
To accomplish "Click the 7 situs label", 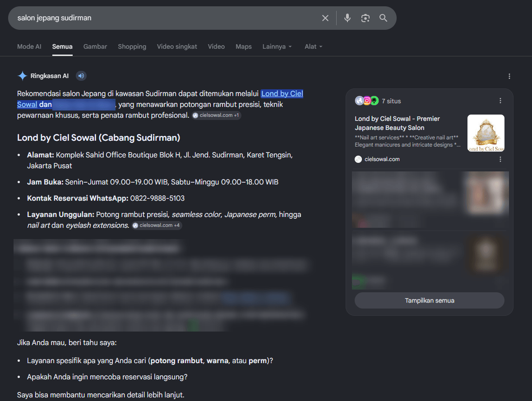I will pos(391,101).
